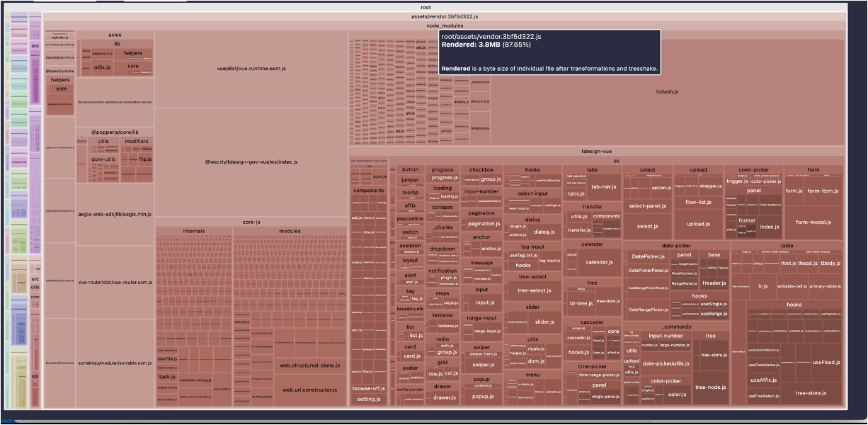Select the web.url.constructor.js block
Image resolution: width=868 pixels, height=425 pixels.
tap(310, 390)
